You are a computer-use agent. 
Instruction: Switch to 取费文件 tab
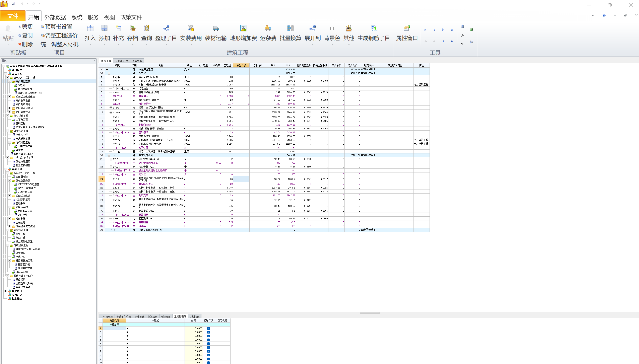137,61
